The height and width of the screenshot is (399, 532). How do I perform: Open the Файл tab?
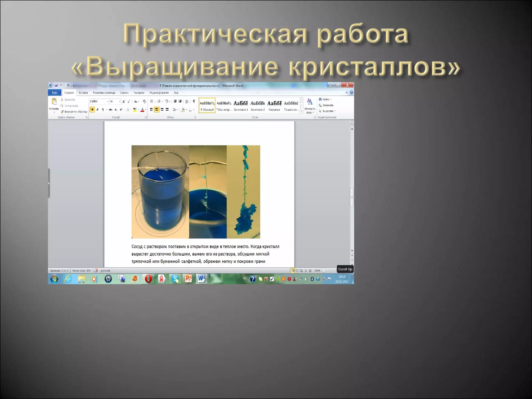coord(55,92)
